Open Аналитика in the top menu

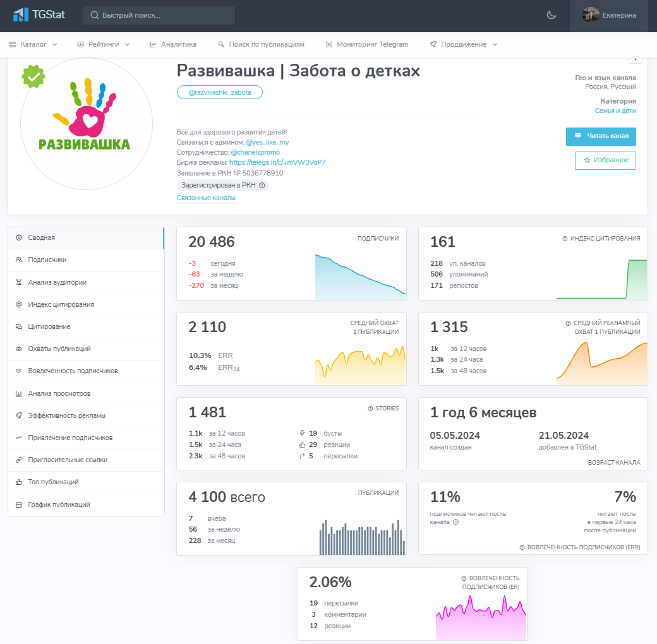173,44
